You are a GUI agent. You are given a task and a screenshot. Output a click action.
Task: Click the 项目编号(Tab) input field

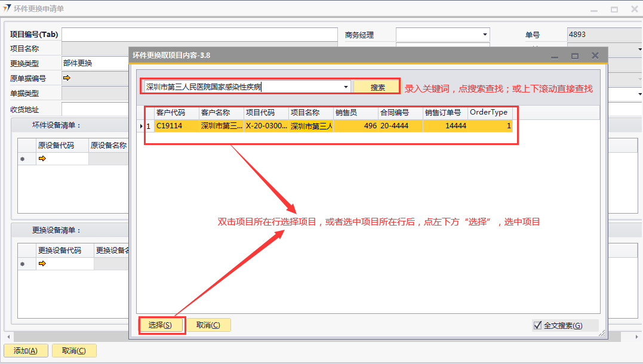(199, 35)
